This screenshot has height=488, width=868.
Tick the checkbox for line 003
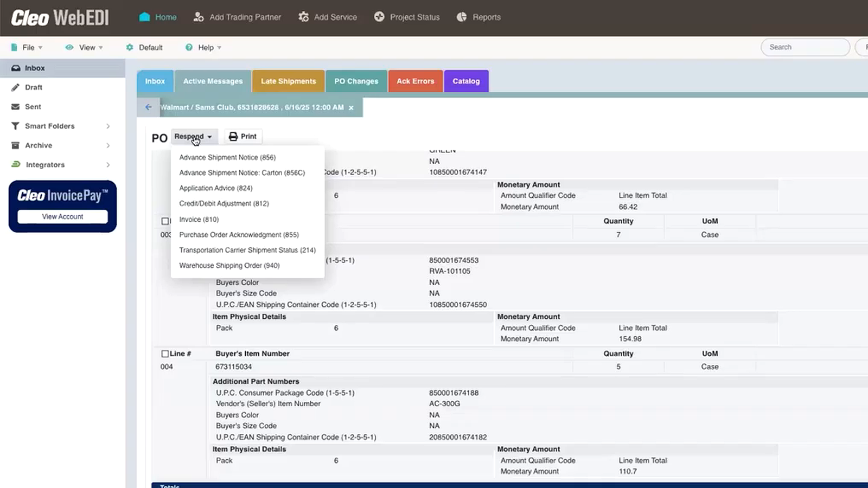(x=165, y=221)
